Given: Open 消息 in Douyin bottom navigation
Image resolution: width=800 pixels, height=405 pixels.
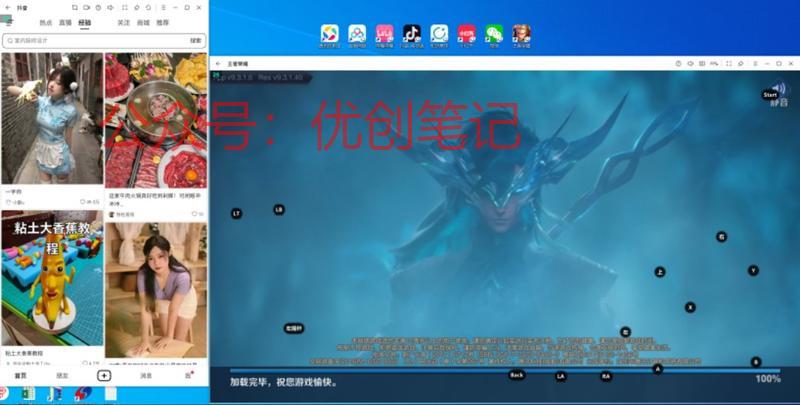Looking at the screenshot, I should click(x=146, y=375).
